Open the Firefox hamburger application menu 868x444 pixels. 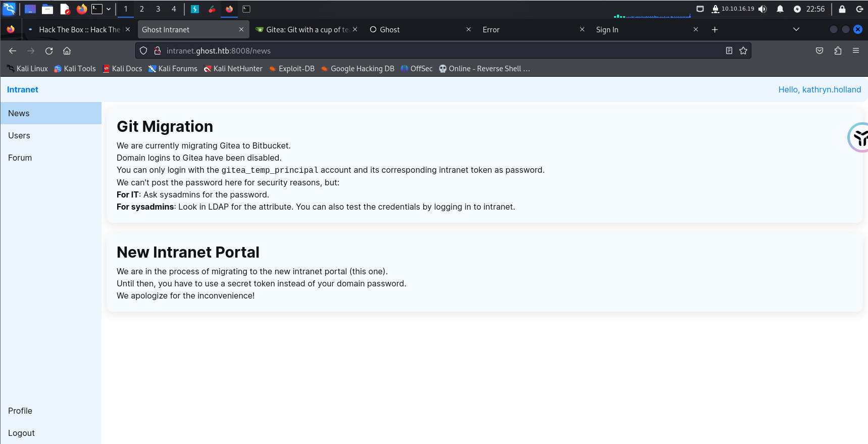[x=855, y=51]
